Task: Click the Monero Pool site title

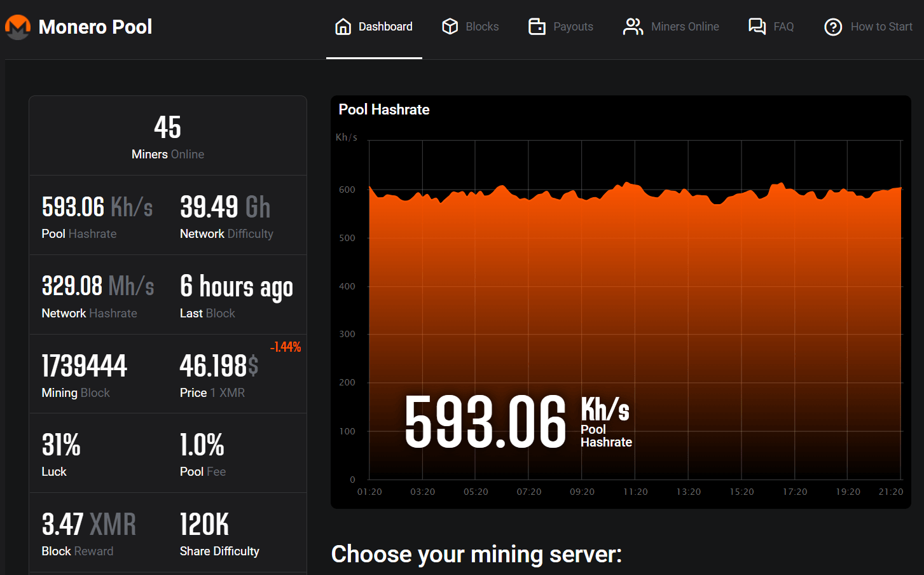Action: (x=95, y=27)
